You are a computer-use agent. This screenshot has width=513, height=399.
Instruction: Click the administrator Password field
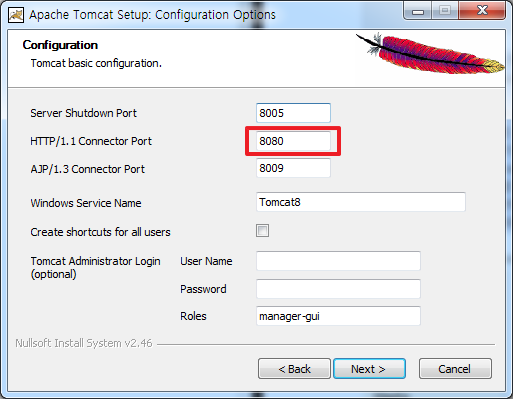tap(338, 289)
